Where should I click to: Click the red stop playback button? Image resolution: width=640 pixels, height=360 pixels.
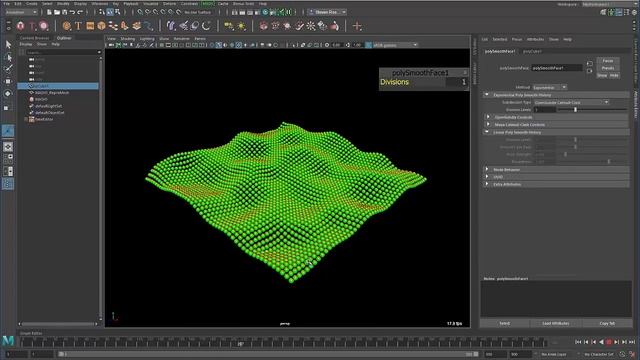(x=609, y=342)
